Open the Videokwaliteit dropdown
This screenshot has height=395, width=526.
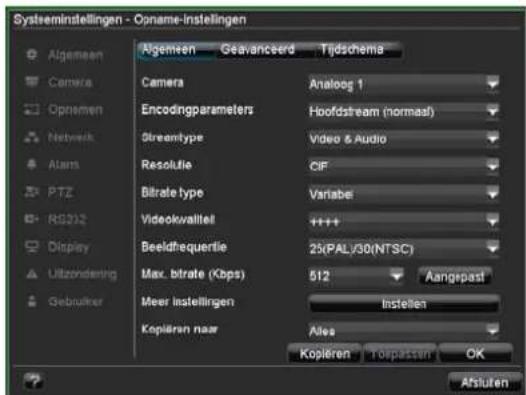(x=404, y=221)
